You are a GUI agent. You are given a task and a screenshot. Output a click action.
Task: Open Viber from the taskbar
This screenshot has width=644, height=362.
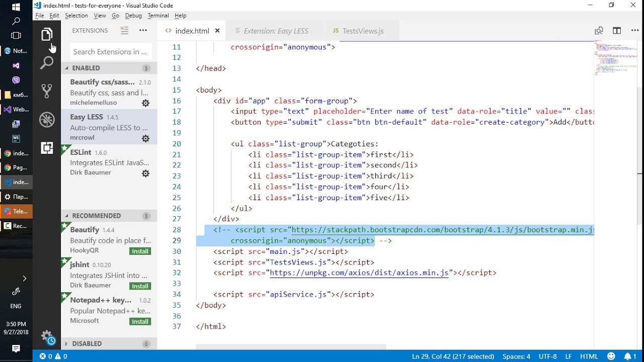(x=16, y=80)
